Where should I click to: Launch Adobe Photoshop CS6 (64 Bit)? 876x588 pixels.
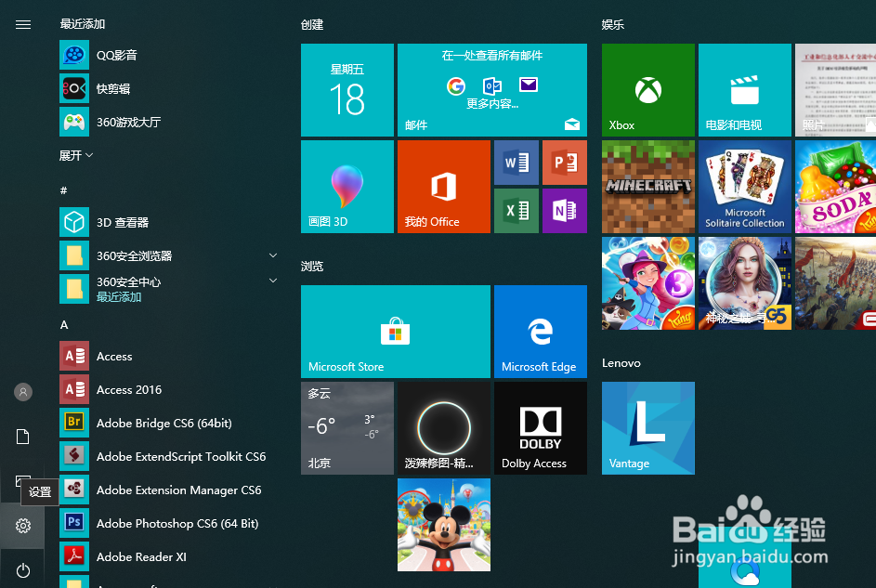click(x=167, y=524)
